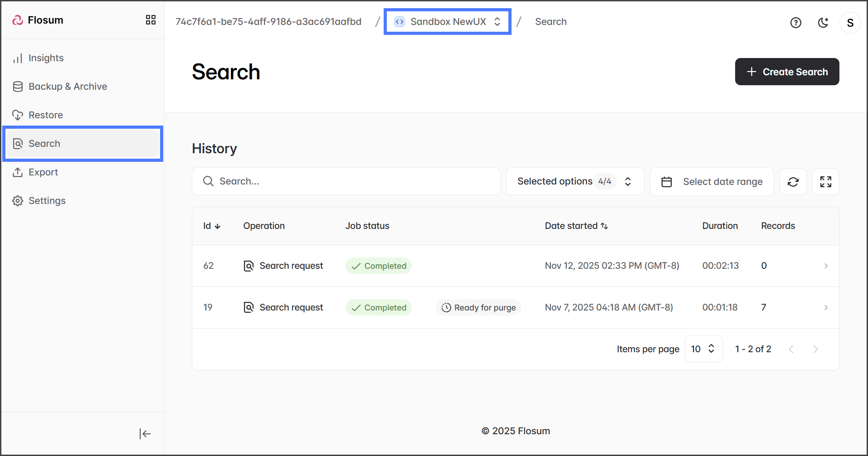Open the apps grid icon
Viewport: 868px width, 456px height.
click(x=151, y=20)
